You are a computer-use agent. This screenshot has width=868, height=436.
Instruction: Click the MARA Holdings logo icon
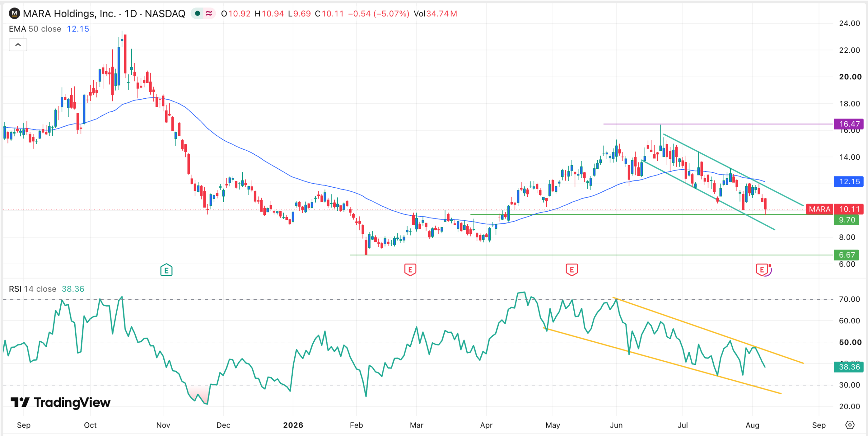(14, 14)
